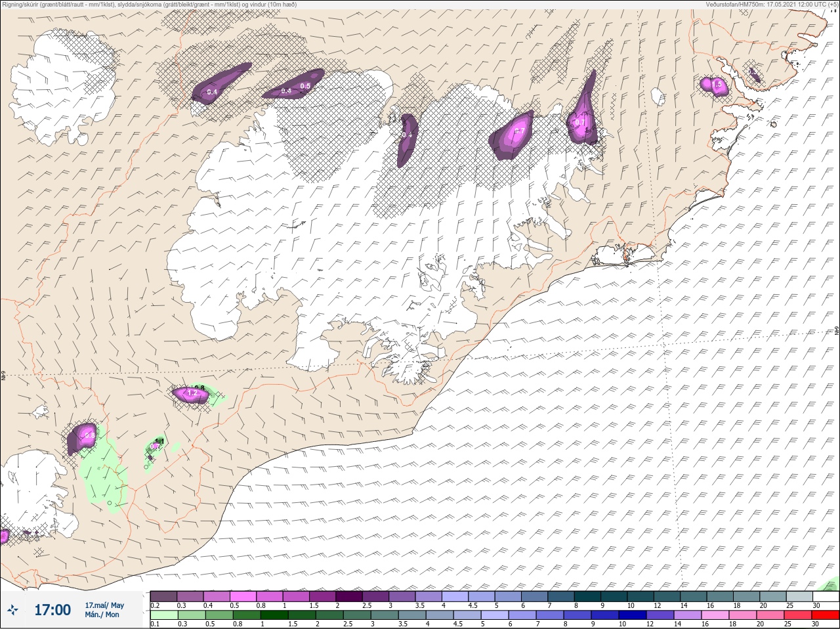Click the bright pink upper legend swatch labeled 0.8
The height and width of the screenshot is (629, 840).
point(270,596)
